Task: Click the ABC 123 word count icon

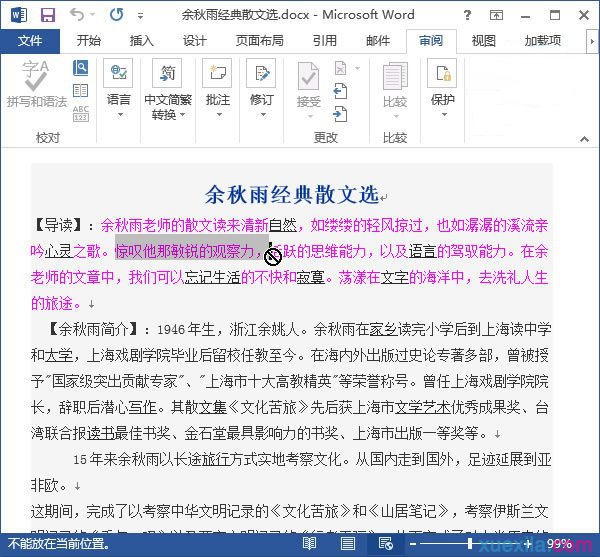Action: pos(81,113)
